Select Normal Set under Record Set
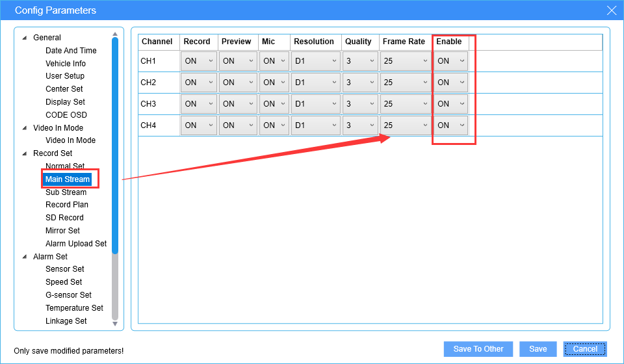The height and width of the screenshot is (364, 624). (x=65, y=166)
